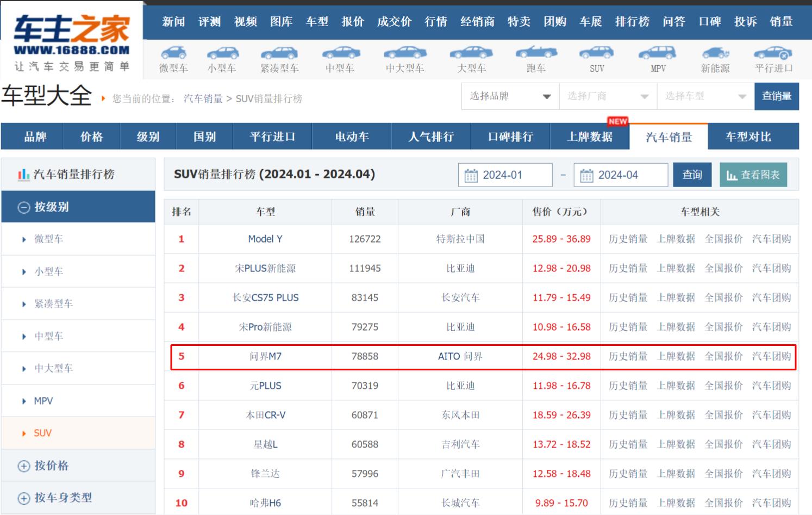Click the 中型车 car icon
Viewport: 812px width, 515px height.
click(x=340, y=53)
